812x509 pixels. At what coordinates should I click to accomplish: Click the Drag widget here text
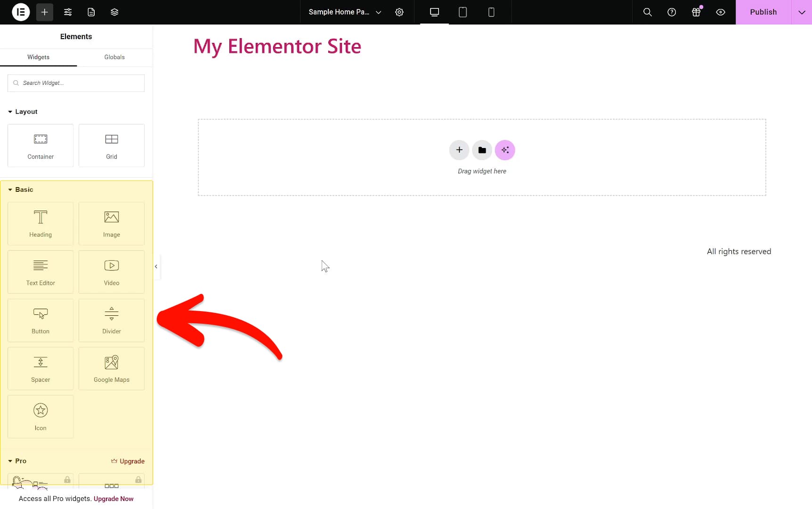[x=482, y=171]
